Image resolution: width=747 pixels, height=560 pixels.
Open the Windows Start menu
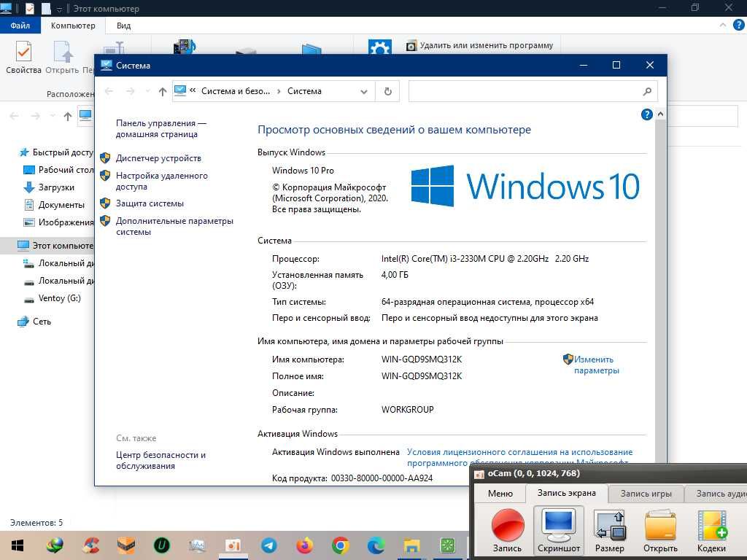coord(18,545)
